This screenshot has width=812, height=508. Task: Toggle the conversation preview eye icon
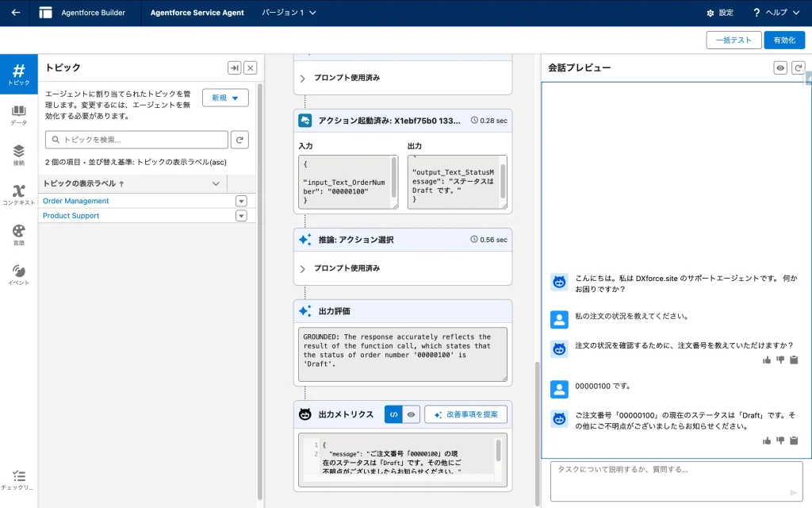coord(780,68)
